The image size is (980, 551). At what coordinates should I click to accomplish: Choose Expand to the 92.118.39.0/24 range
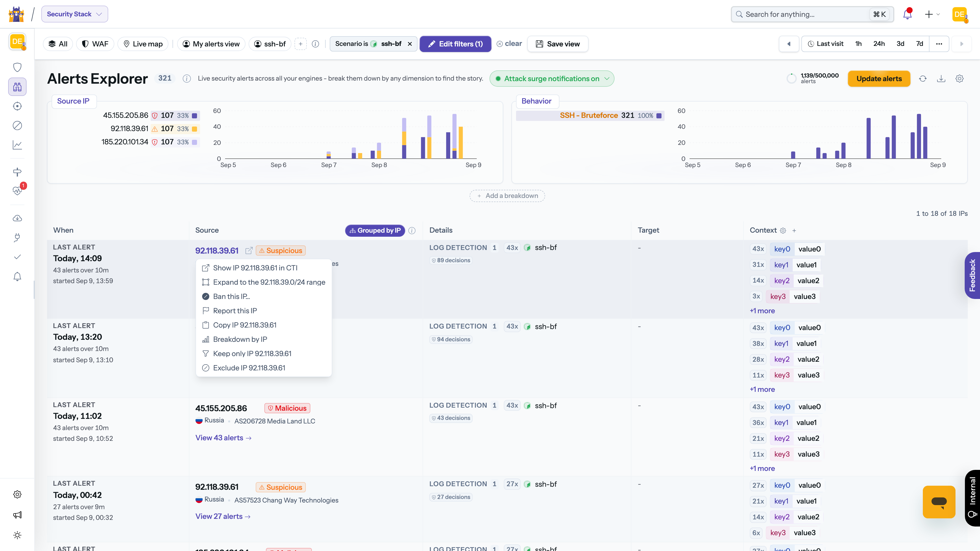264,282
